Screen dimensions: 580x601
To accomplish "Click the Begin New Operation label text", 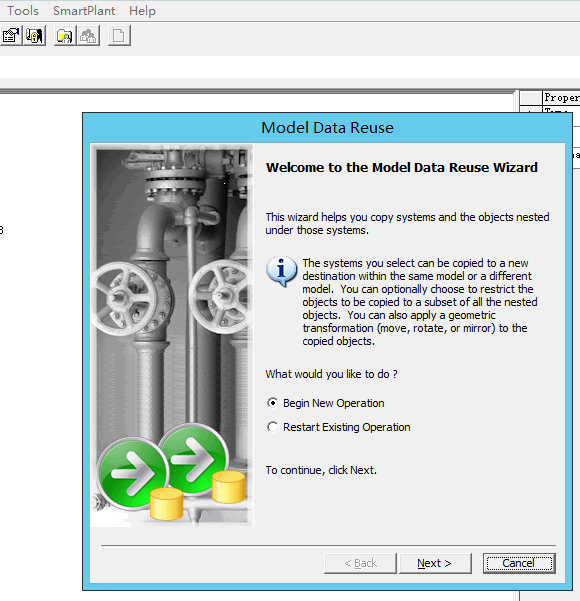I will tap(334, 403).
